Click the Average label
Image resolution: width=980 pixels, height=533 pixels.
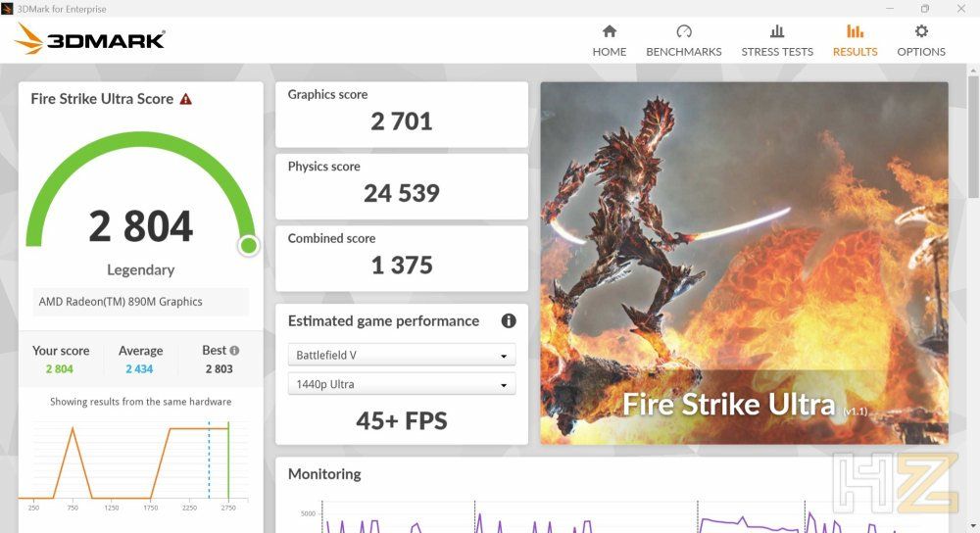click(x=140, y=351)
